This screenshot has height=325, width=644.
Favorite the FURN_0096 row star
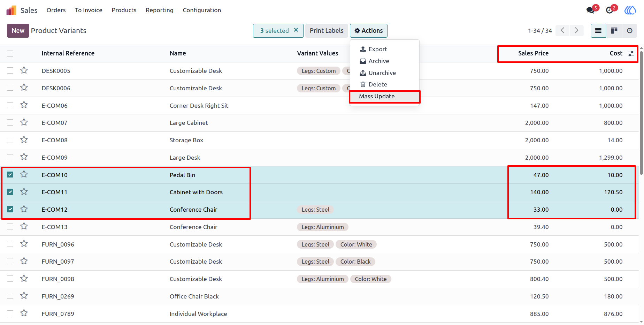24,244
